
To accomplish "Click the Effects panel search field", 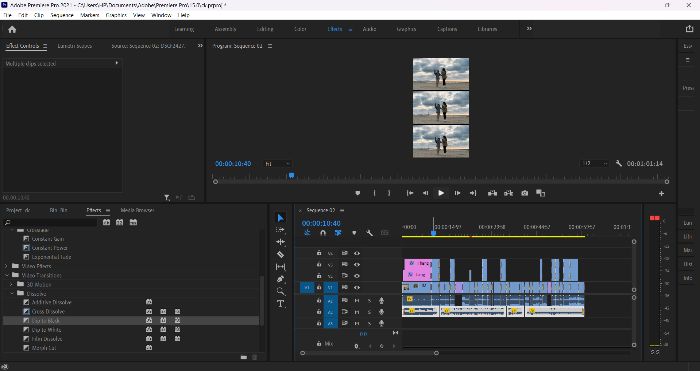I will (50, 222).
